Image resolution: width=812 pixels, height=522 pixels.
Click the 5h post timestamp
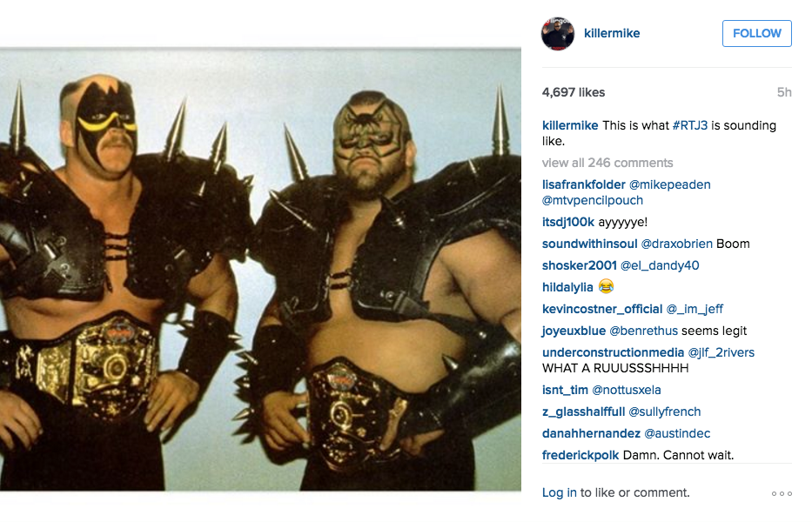pos(784,92)
